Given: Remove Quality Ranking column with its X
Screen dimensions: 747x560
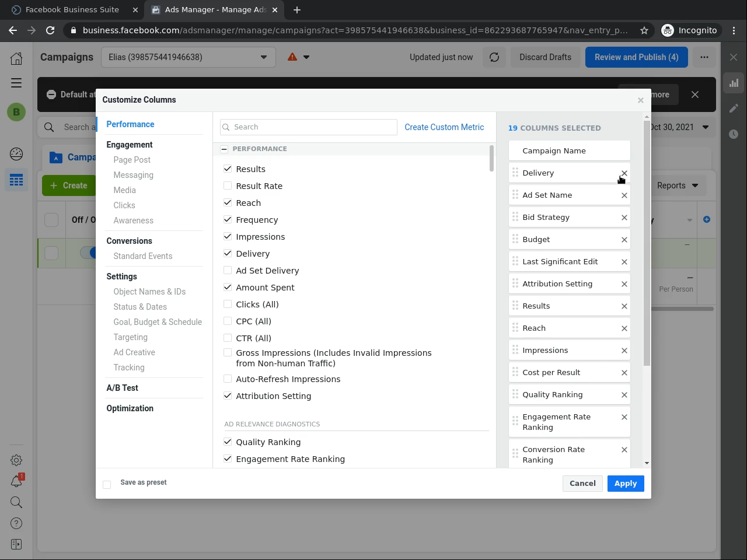Looking at the screenshot, I should (x=624, y=395).
